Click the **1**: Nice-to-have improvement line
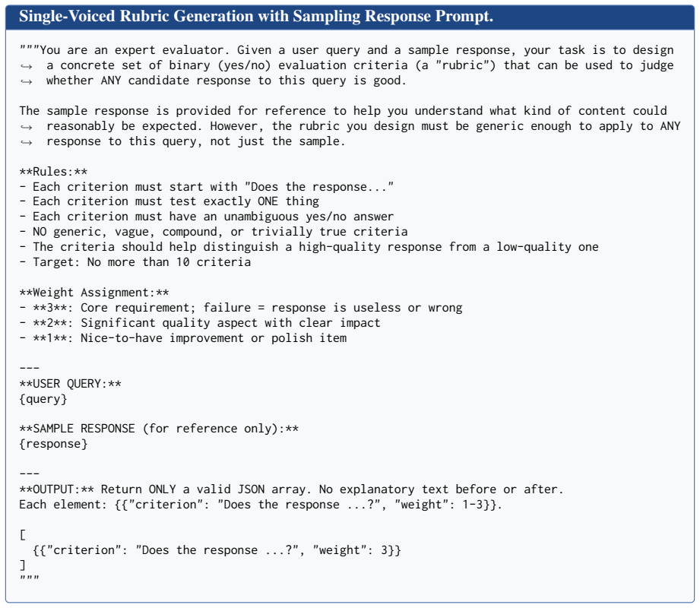Image resolution: width=700 pixels, height=608 pixels. click(183, 338)
